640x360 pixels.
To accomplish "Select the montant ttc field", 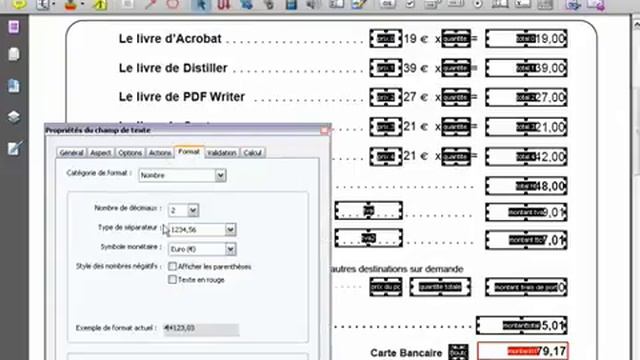I will click(526, 240).
